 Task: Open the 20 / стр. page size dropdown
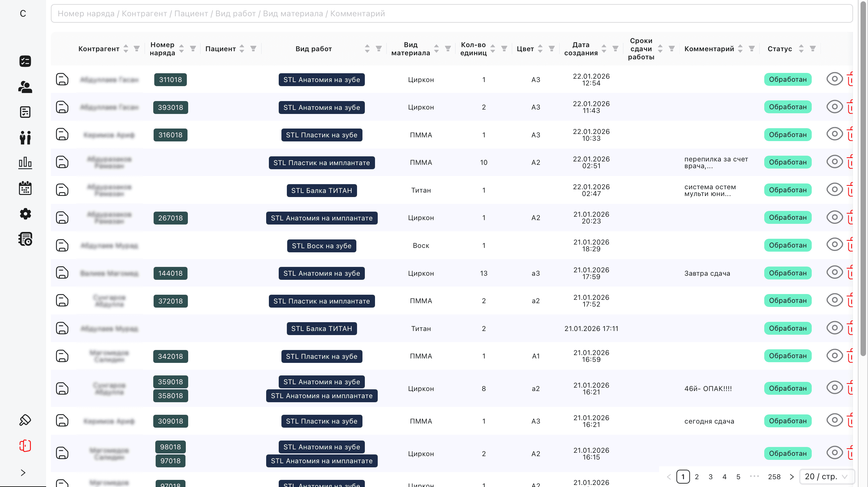point(826,476)
